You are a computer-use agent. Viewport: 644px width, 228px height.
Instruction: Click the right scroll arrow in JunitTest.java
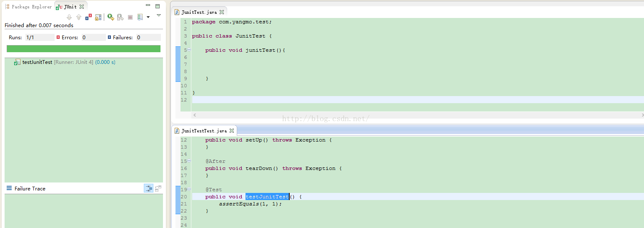click(642, 115)
